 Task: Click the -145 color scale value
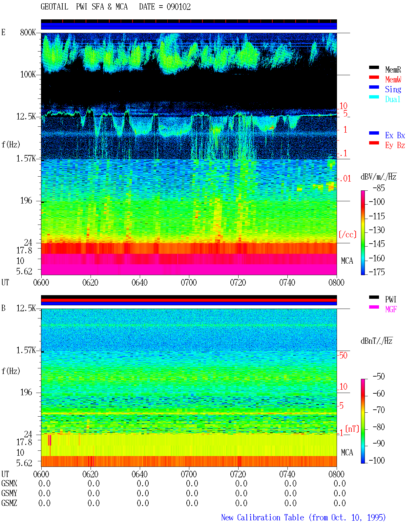pyautogui.click(x=377, y=244)
